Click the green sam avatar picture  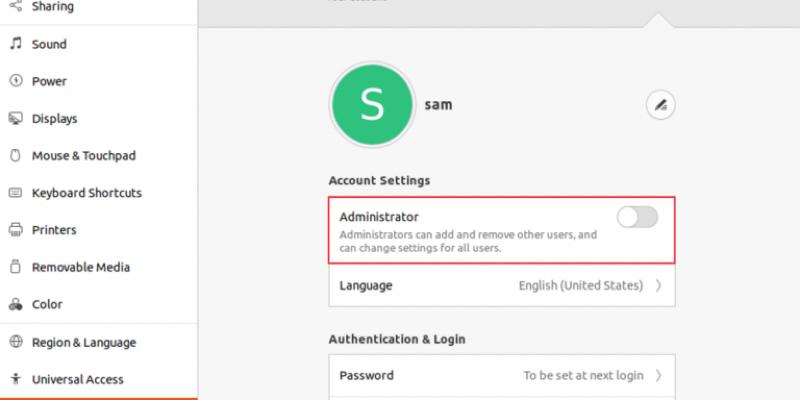click(x=371, y=104)
